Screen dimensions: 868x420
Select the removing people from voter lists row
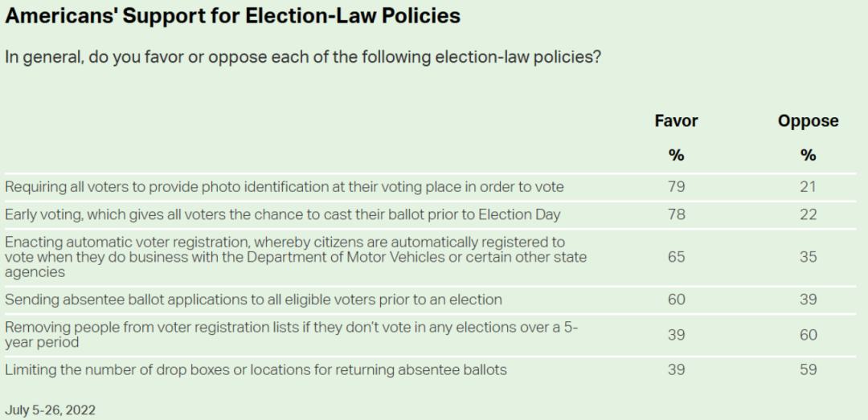[x=291, y=334]
